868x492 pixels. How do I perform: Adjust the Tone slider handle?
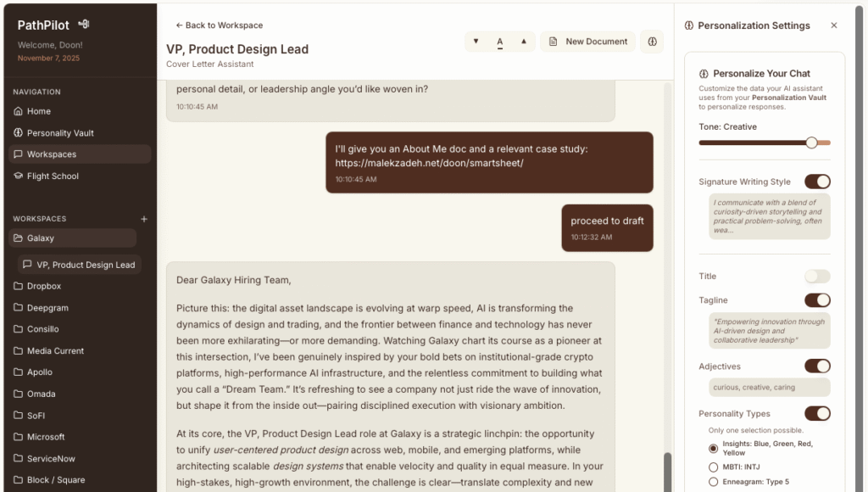(811, 143)
